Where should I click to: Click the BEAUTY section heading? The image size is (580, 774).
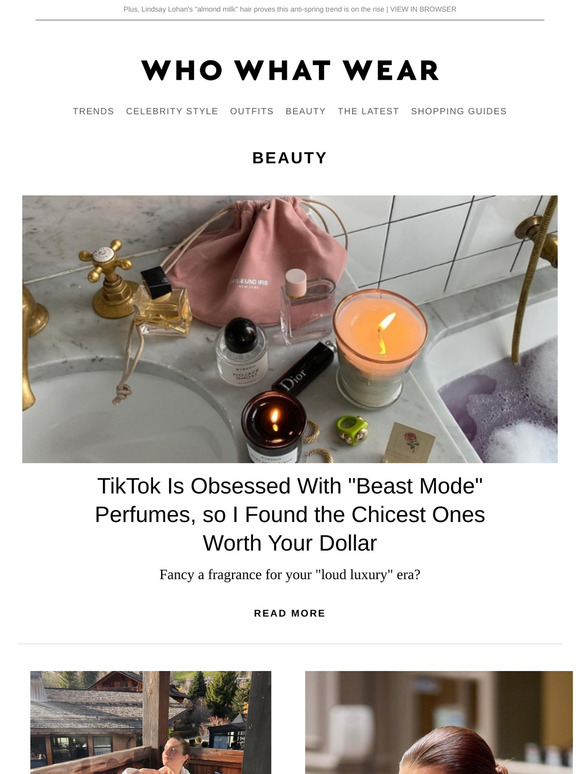[x=290, y=157]
